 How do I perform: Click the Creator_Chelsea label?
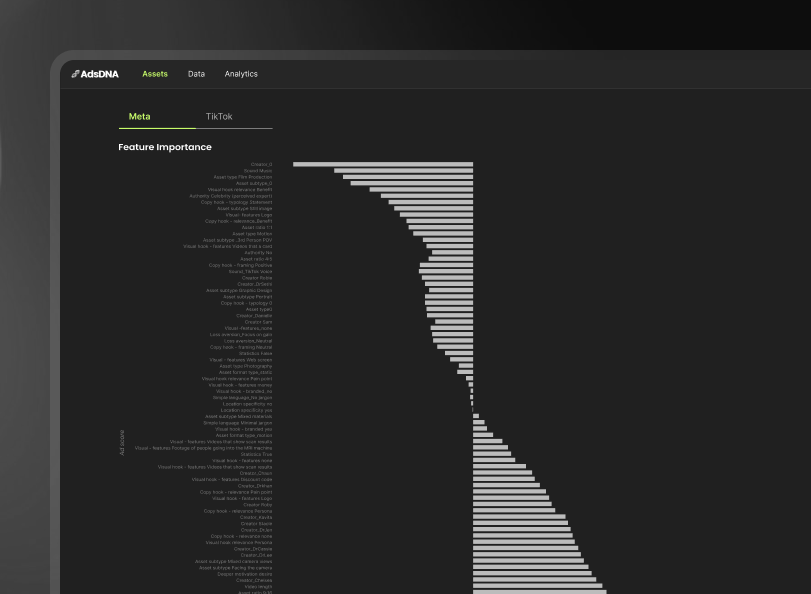[x=254, y=581]
